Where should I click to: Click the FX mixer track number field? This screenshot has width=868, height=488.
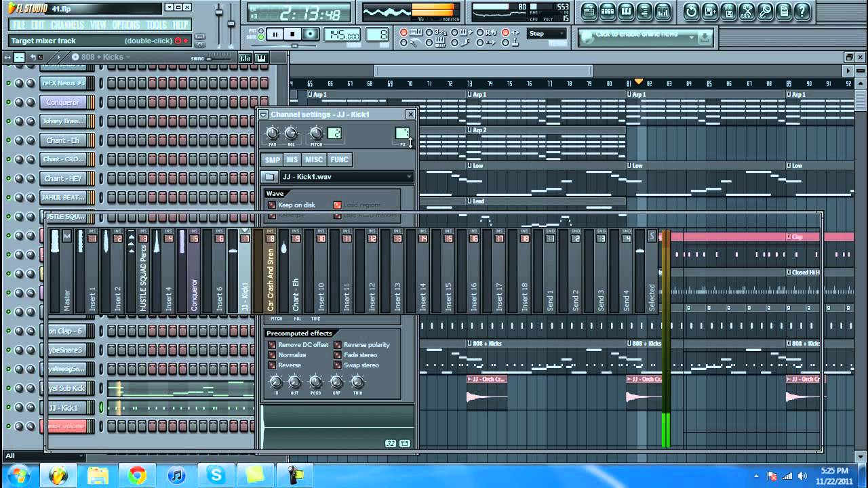click(402, 133)
